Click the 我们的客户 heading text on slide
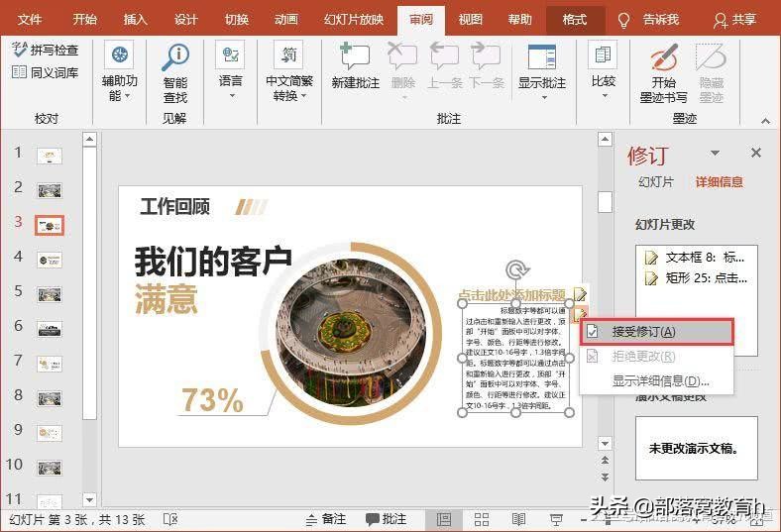Viewport: 781px width, 532px height. click(213, 261)
